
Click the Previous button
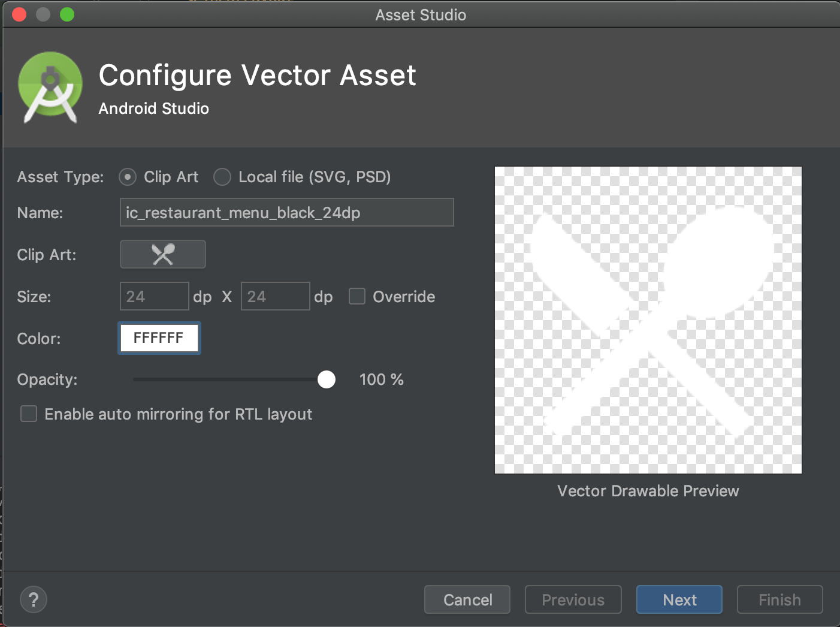click(573, 599)
